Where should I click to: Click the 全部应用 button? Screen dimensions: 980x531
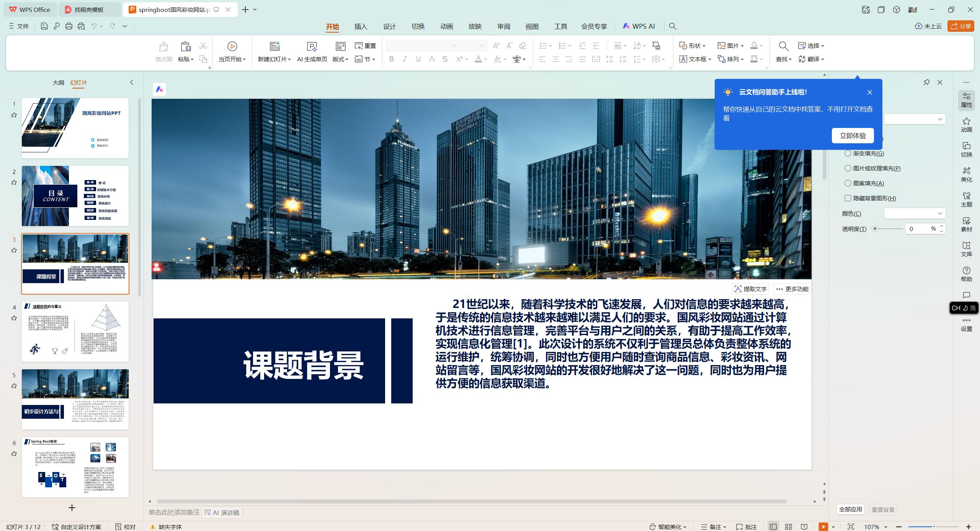point(850,509)
